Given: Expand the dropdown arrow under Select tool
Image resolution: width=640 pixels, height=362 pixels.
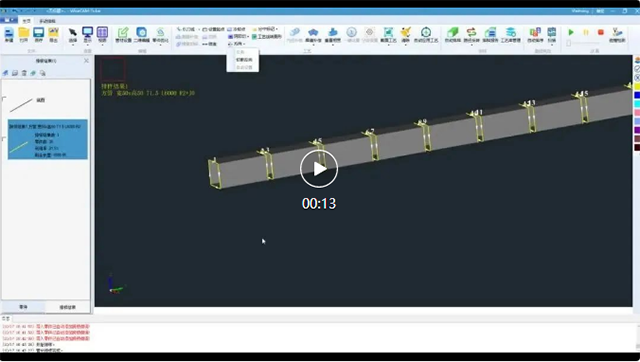Looking at the screenshot, I should [73, 45].
